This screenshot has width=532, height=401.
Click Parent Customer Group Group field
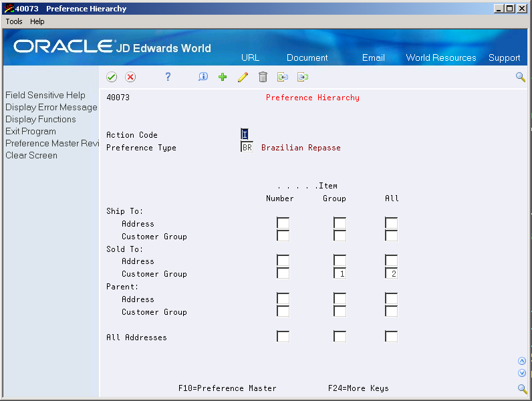(x=340, y=311)
